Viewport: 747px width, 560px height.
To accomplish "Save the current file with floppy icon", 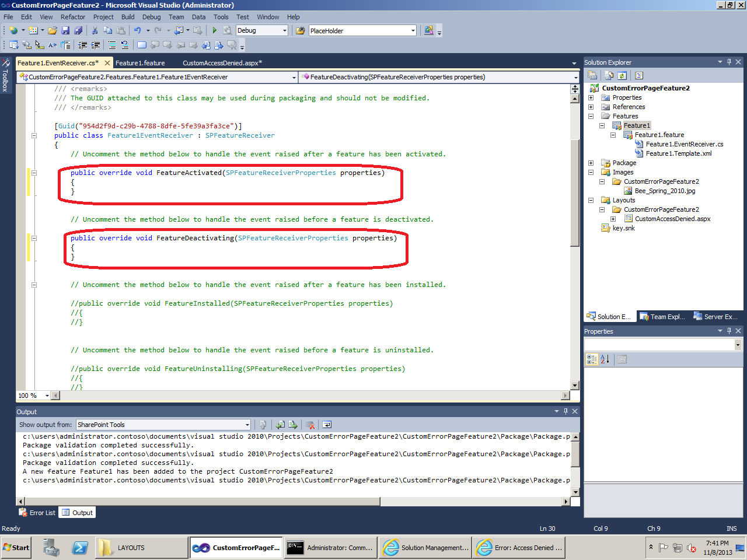I will coord(65,30).
